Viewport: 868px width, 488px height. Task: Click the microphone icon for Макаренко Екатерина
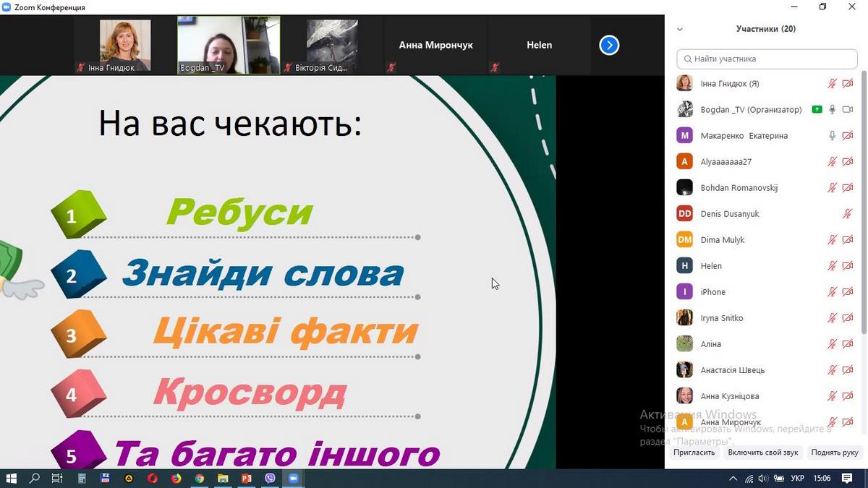coord(833,136)
